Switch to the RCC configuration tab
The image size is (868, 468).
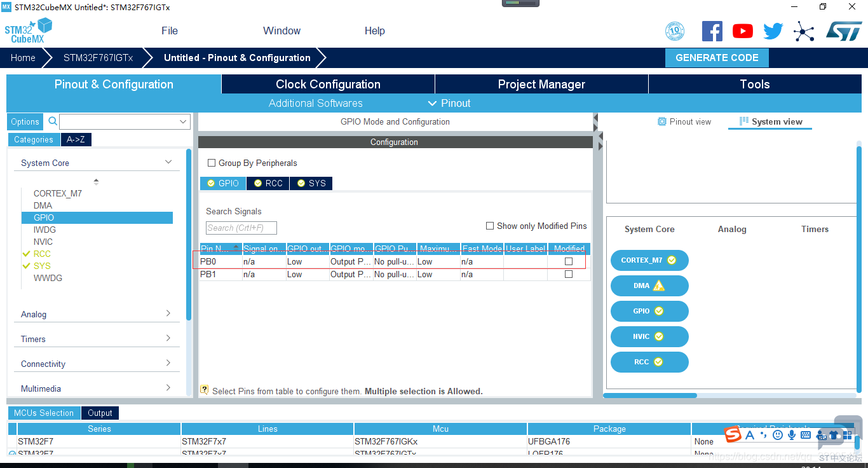[x=268, y=183]
